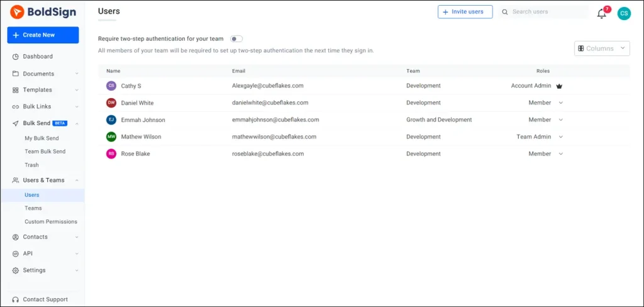Click the Team Admin role text

(534, 137)
